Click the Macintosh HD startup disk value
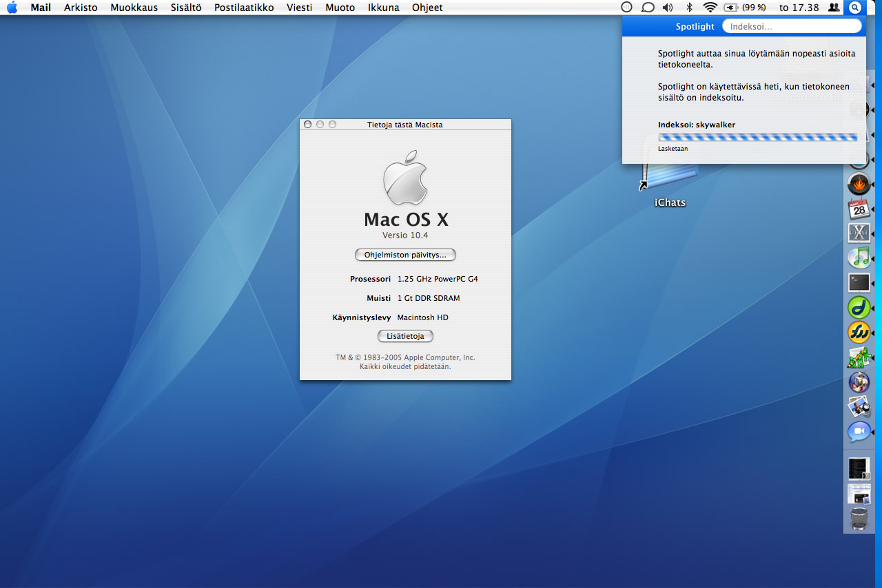 pyautogui.click(x=422, y=317)
